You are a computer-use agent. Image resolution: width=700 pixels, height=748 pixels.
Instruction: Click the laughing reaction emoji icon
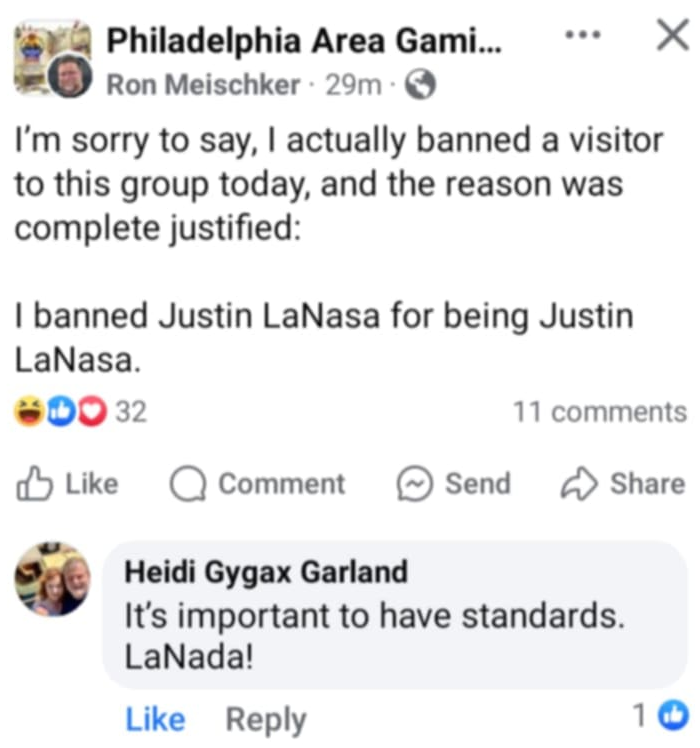(x=29, y=411)
